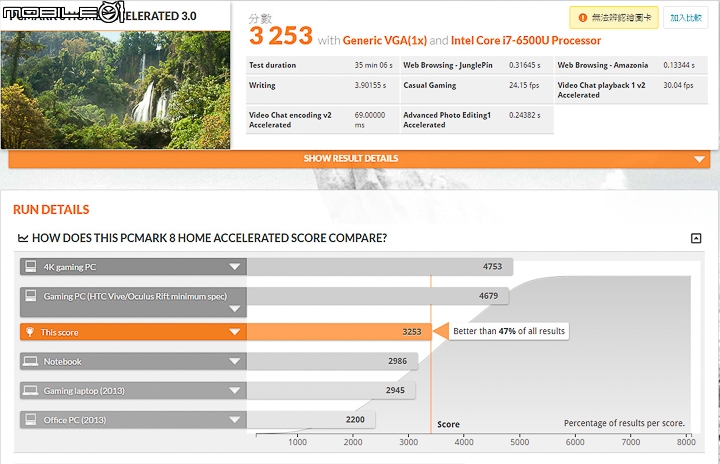Screen dimensions: 720x464
Task: Expand the This score row
Action: pyautogui.click(x=235, y=332)
